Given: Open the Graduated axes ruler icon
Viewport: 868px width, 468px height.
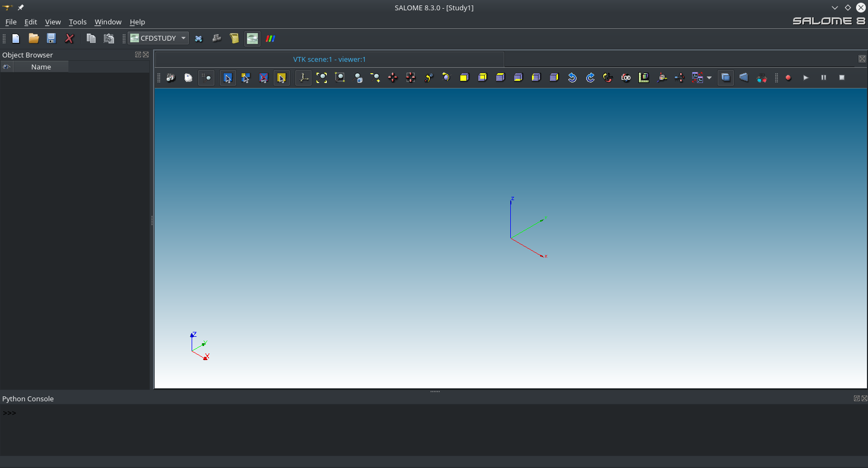Looking at the screenshot, I should (644, 78).
